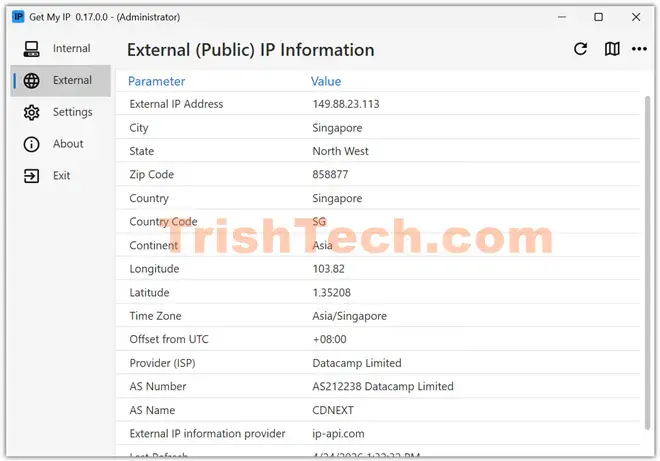The width and height of the screenshot is (660, 461).
Task: Click the Value column header
Action: 326,81
